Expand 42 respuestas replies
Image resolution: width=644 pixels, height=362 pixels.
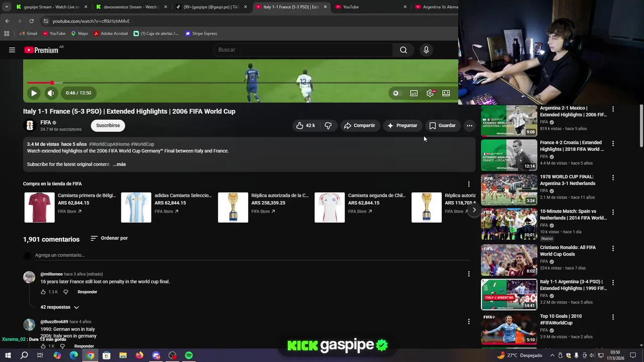click(x=60, y=307)
